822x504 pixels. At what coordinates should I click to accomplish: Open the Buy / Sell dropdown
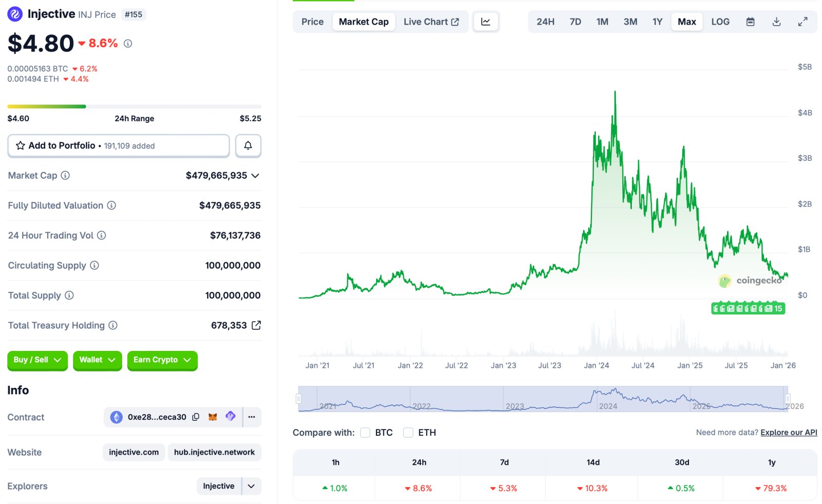click(x=37, y=360)
